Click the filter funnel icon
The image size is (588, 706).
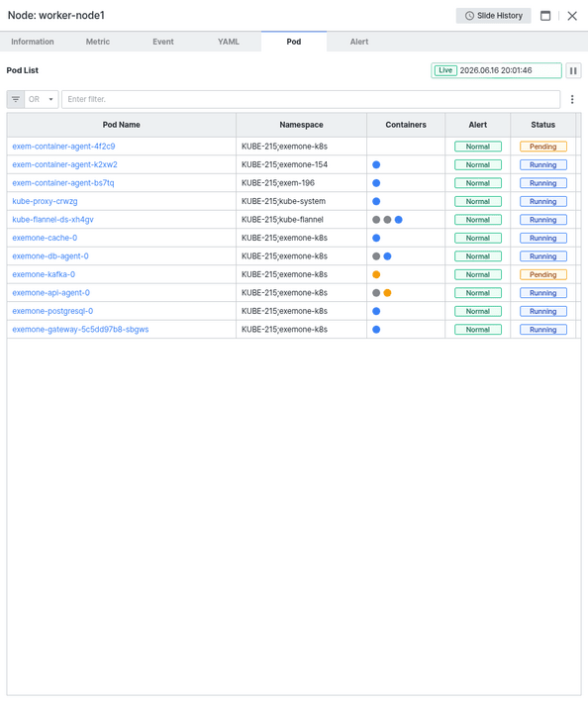15,99
